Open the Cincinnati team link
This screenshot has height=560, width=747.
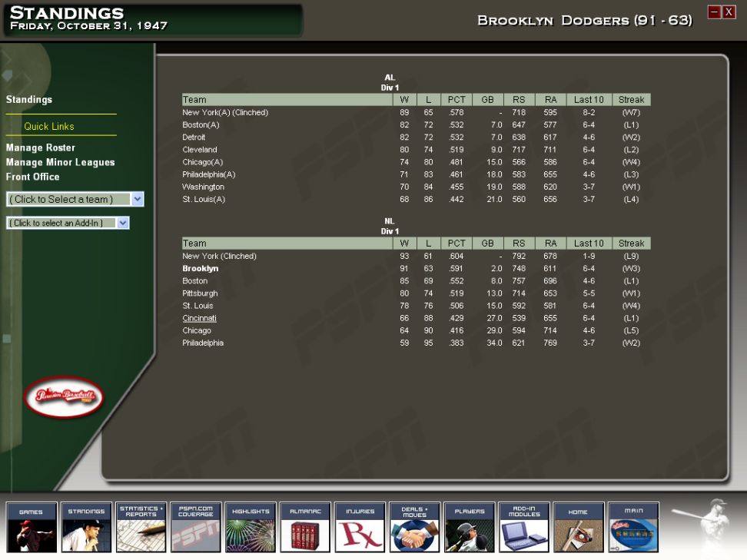pos(199,318)
